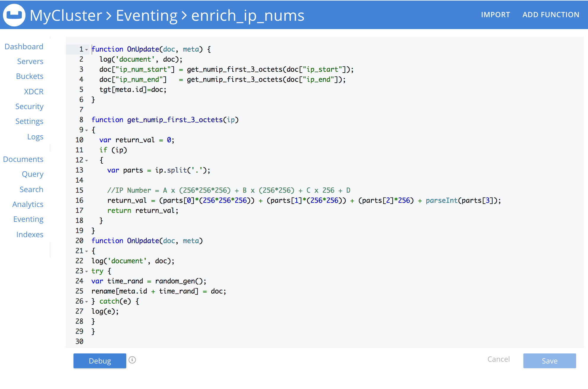Fold the try block on line 23
Image resolution: width=588 pixels, height=389 pixels.
pyautogui.click(x=86, y=271)
